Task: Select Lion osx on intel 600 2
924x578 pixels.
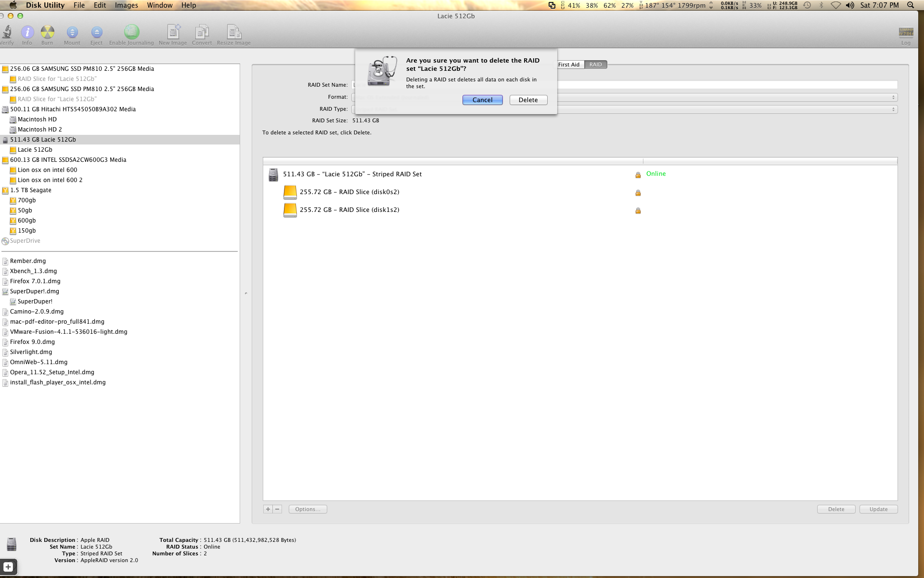Action: pos(50,180)
